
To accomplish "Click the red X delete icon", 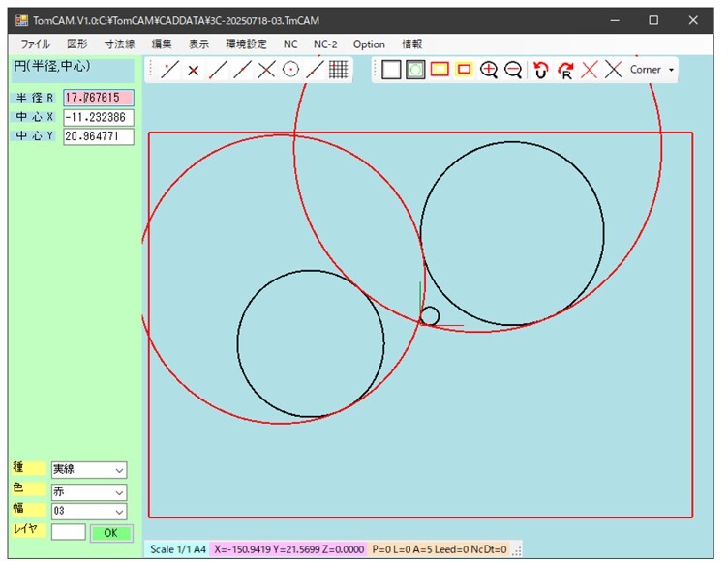I will click(x=589, y=70).
